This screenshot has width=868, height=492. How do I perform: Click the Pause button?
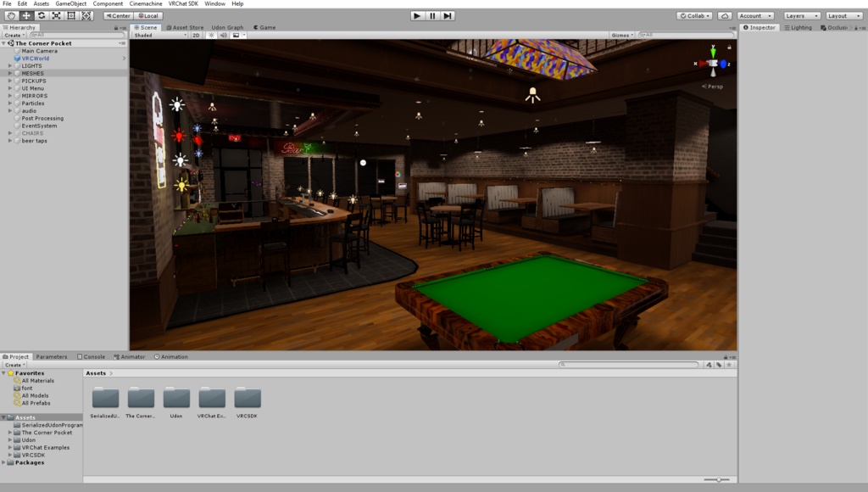point(431,14)
